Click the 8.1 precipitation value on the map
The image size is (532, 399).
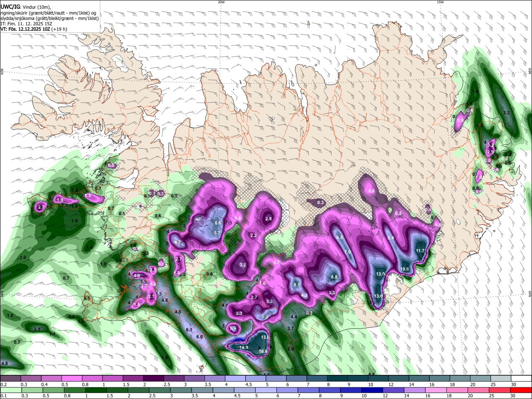click(297, 285)
